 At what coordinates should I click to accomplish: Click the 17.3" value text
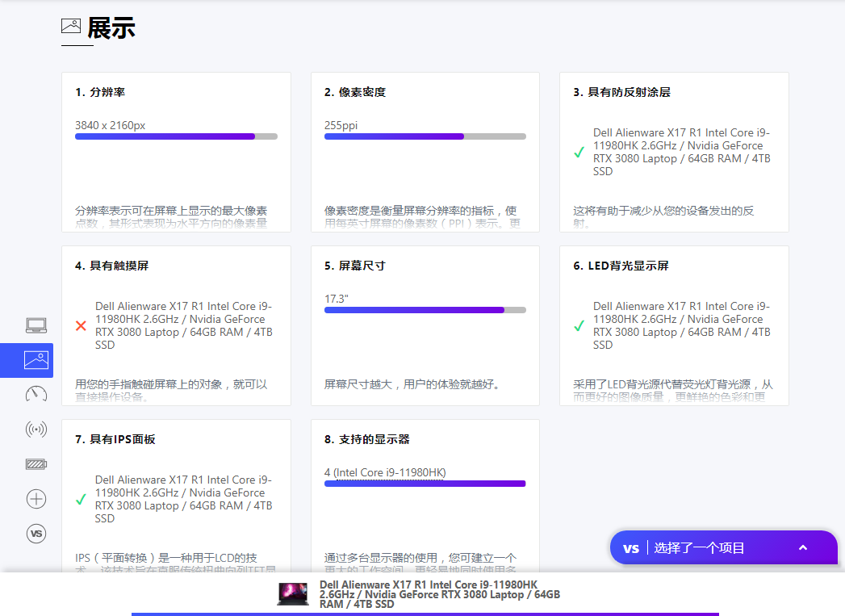point(337,299)
